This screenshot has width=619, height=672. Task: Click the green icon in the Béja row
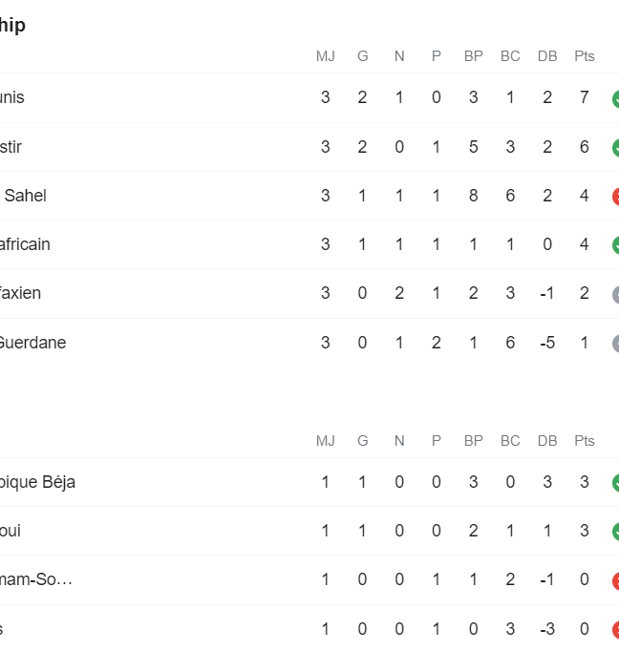(615, 483)
